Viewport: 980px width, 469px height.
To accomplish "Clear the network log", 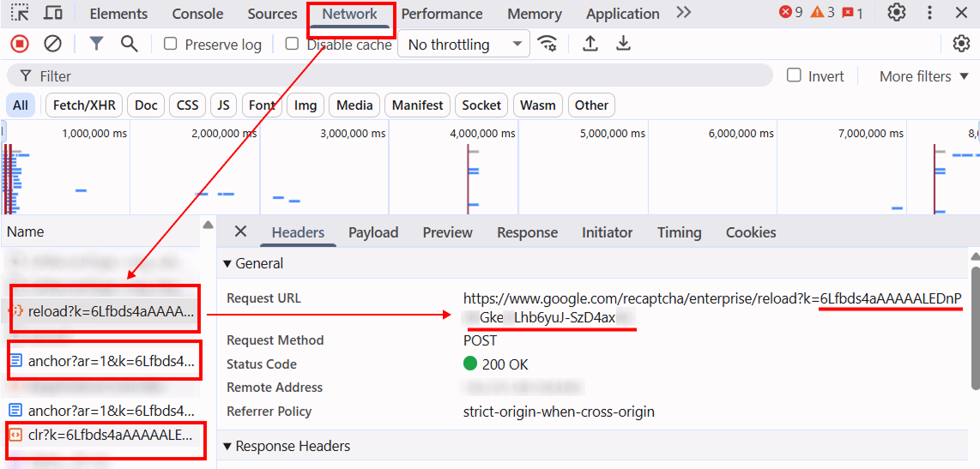I will point(52,44).
